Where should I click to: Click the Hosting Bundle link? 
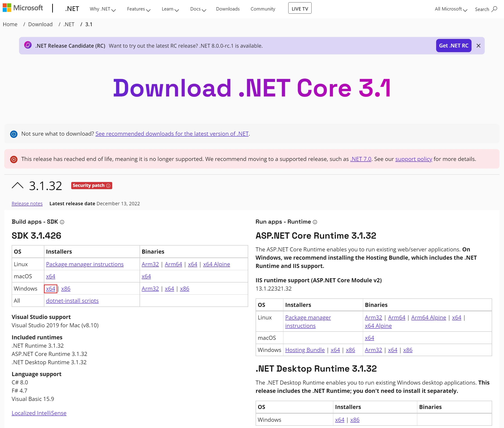(x=305, y=350)
